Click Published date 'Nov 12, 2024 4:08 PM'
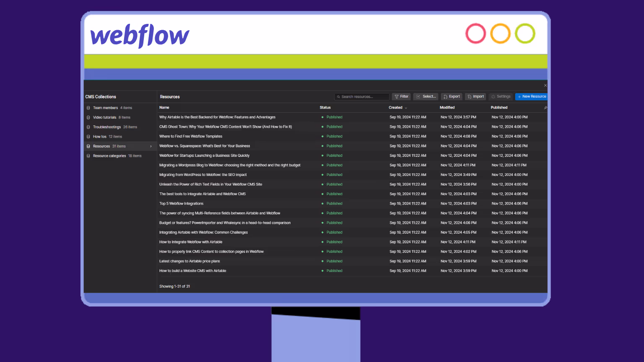 coord(509,137)
